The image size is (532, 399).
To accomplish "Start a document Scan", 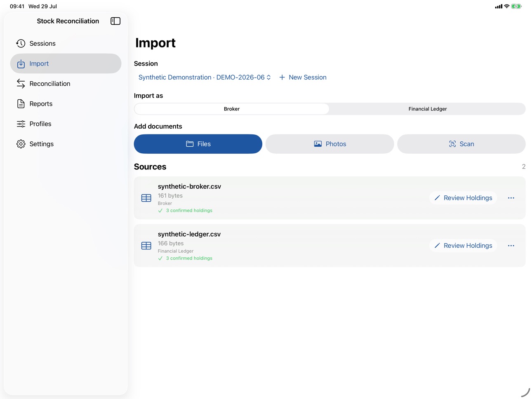I will 461,144.
